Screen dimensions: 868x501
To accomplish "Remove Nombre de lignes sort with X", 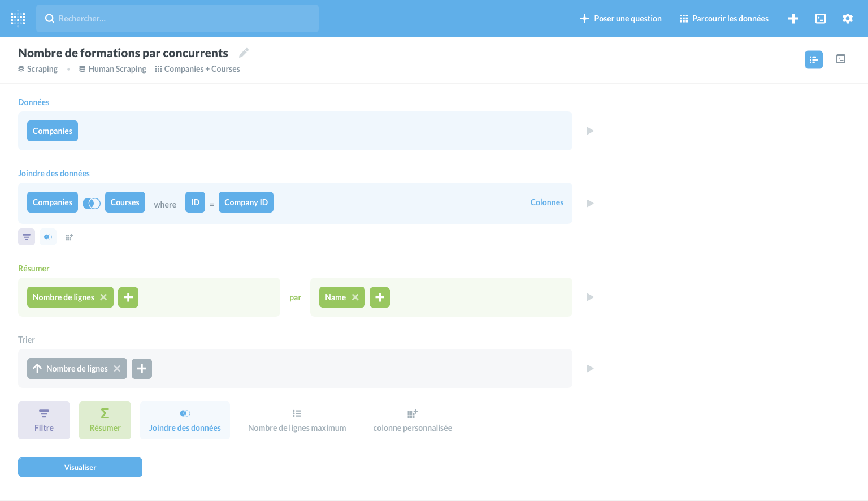I will coord(117,369).
